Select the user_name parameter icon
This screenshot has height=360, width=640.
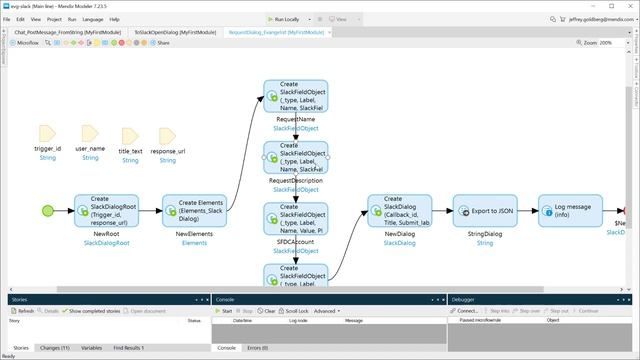tap(90, 134)
